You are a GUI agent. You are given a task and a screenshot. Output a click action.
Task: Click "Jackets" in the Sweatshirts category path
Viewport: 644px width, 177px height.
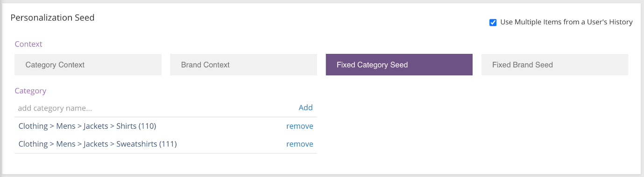click(96, 144)
